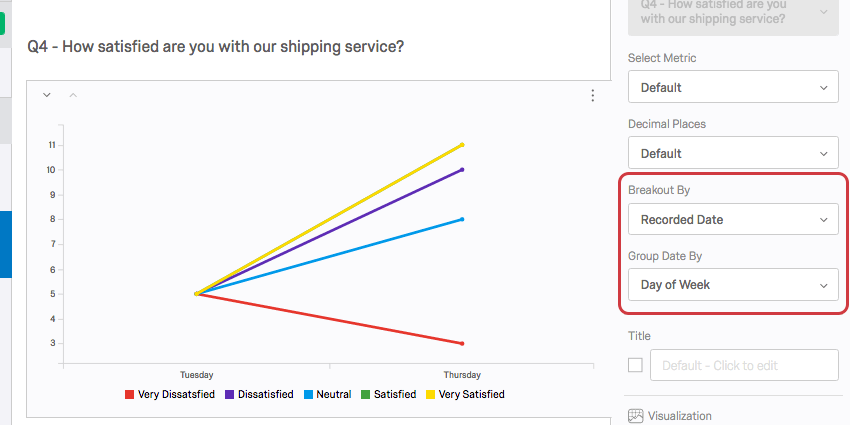Open the Q4 question source dropdown
This screenshot has width=850, height=425.
click(733, 12)
